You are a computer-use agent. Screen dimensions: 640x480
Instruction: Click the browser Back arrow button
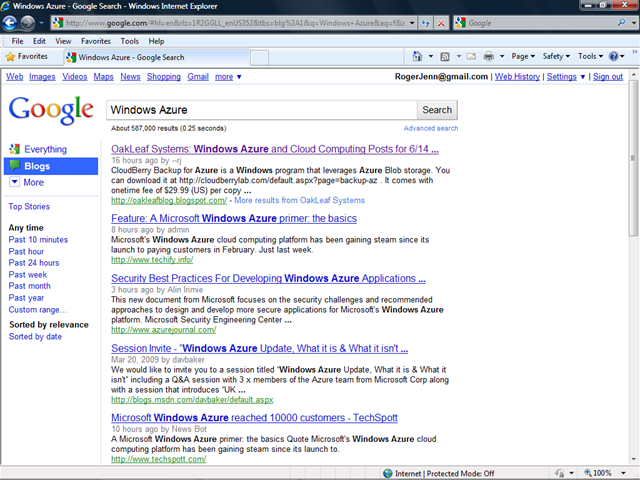[x=10, y=23]
